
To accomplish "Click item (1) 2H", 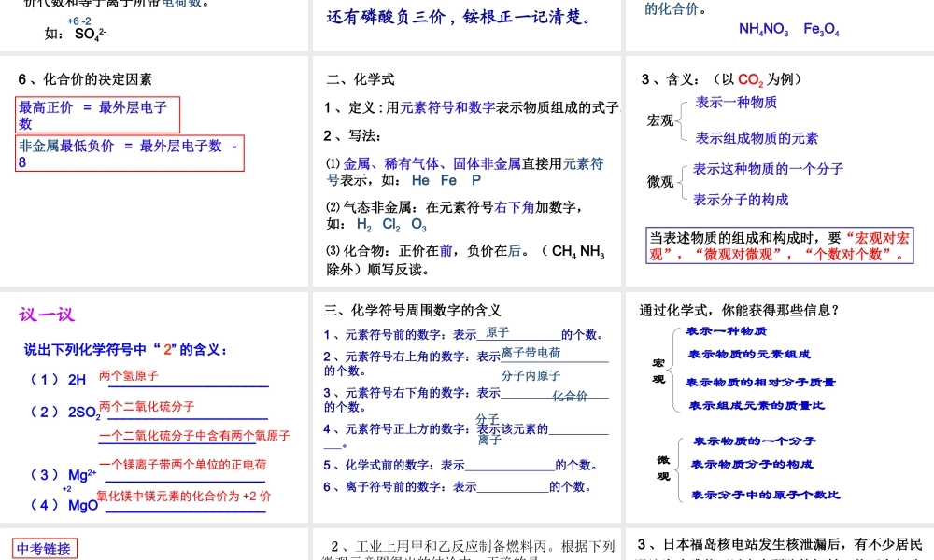I will point(58,380).
